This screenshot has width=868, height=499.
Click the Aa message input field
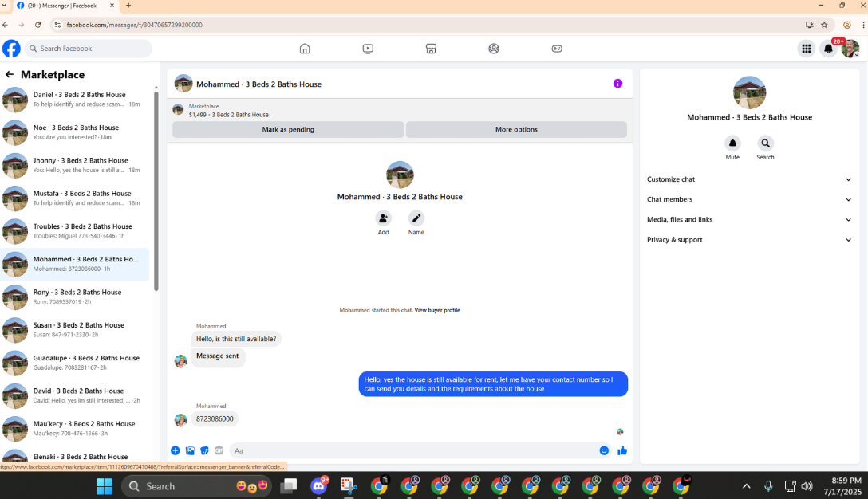point(413,450)
